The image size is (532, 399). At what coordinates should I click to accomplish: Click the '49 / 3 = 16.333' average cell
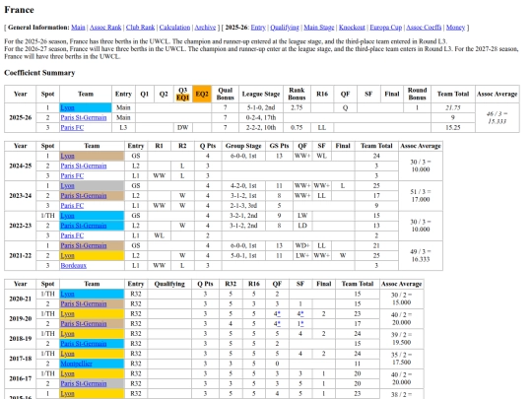(x=421, y=255)
